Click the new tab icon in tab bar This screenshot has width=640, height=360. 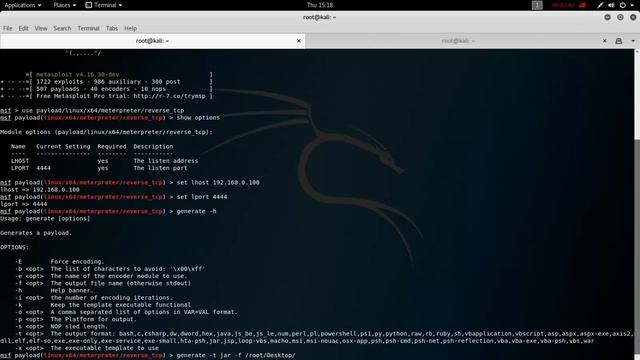click(x=619, y=41)
